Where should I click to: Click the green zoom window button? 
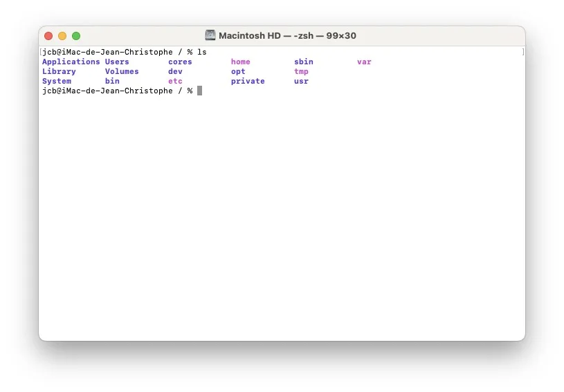(x=76, y=36)
